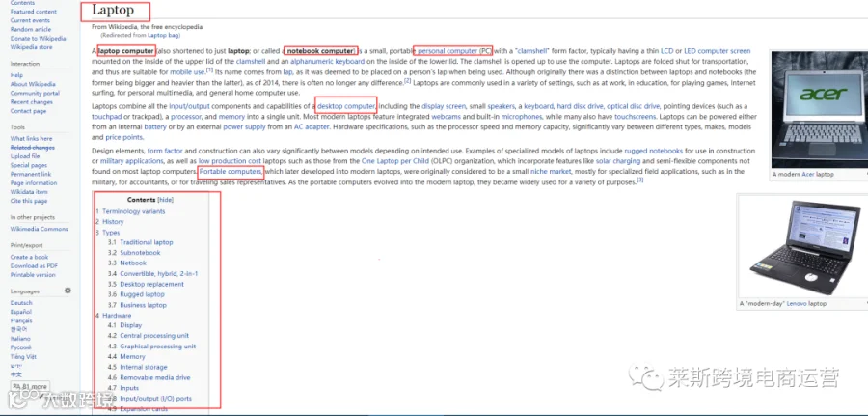The height and width of the screenshot is (416, 868).
Task: Jump to 4.2 Central processing unit
Action: 149,336
